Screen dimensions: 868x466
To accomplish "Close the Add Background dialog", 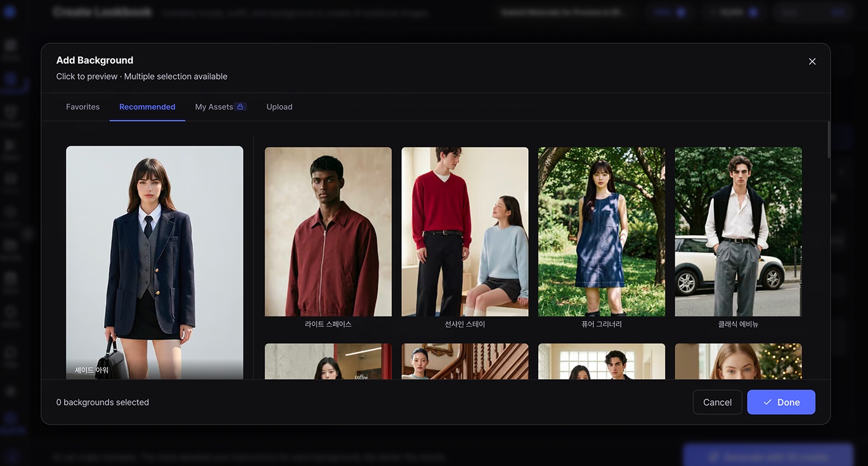I will click(x=812, y=61).
